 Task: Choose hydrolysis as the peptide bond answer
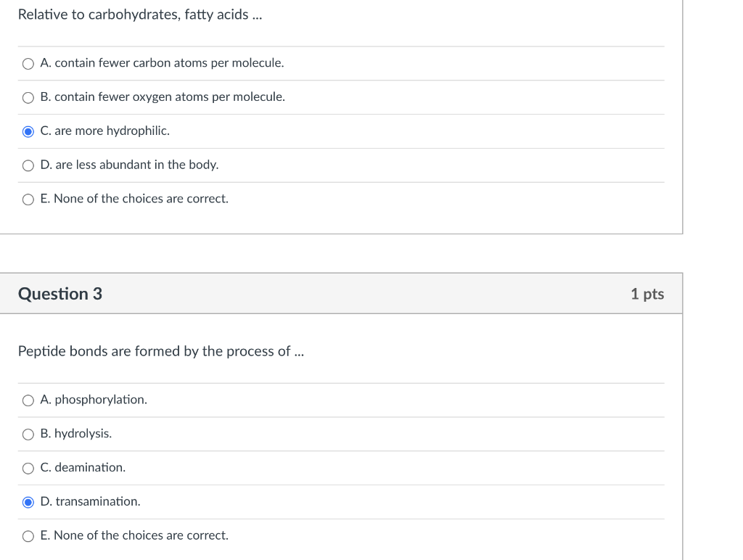point(28,434)
